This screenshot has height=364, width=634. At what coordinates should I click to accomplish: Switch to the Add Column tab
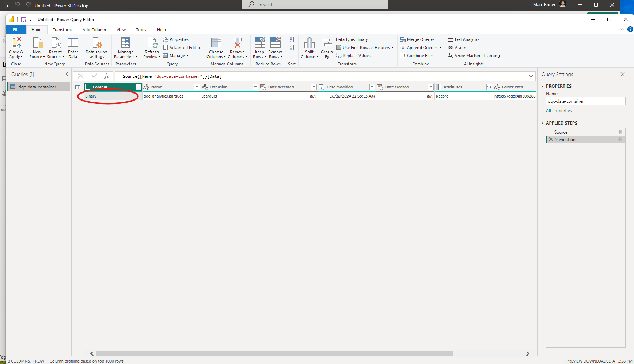coord(94,30)
